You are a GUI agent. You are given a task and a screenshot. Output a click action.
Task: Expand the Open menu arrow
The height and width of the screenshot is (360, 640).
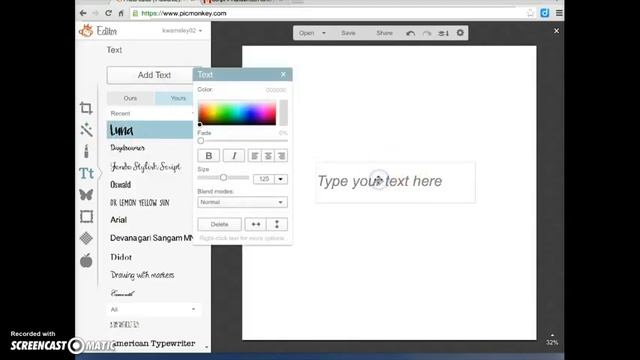coord(324,33)
